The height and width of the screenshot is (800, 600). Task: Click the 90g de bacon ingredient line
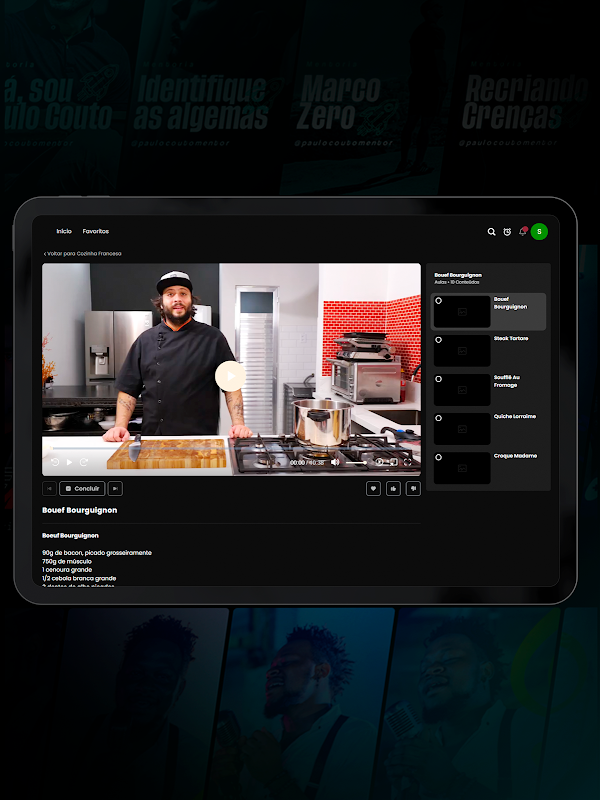coord(97,553)
